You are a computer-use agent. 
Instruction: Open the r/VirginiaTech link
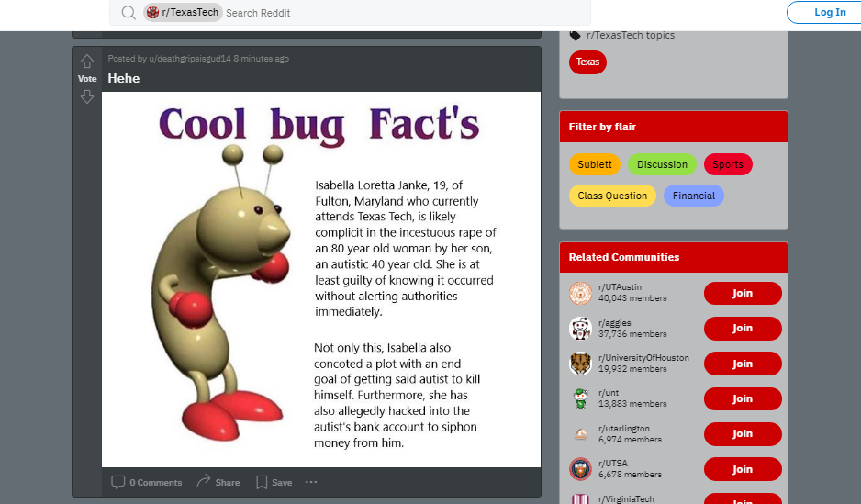626,499
